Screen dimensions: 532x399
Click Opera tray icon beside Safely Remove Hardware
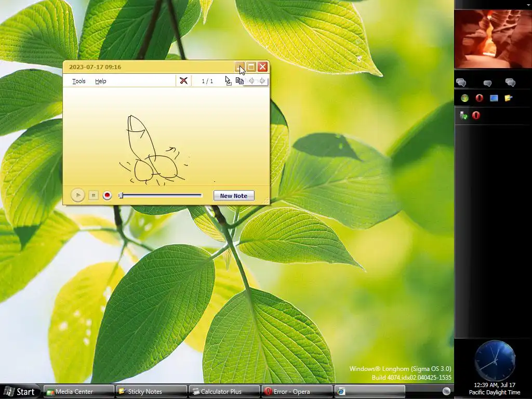476,116
